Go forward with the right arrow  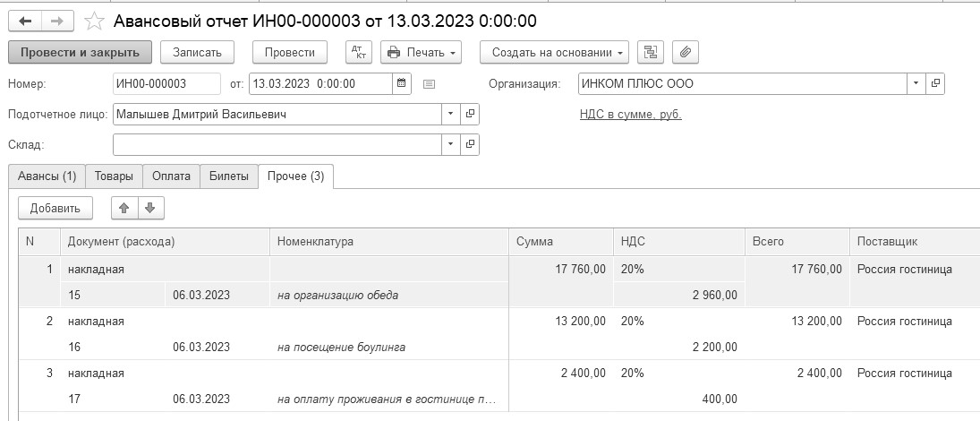(56, 20)
